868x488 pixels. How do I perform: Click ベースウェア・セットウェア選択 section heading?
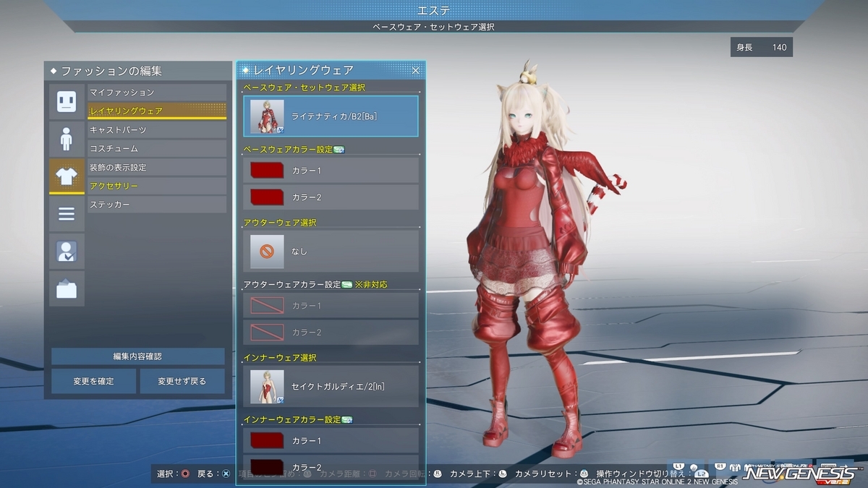(304, 87)
